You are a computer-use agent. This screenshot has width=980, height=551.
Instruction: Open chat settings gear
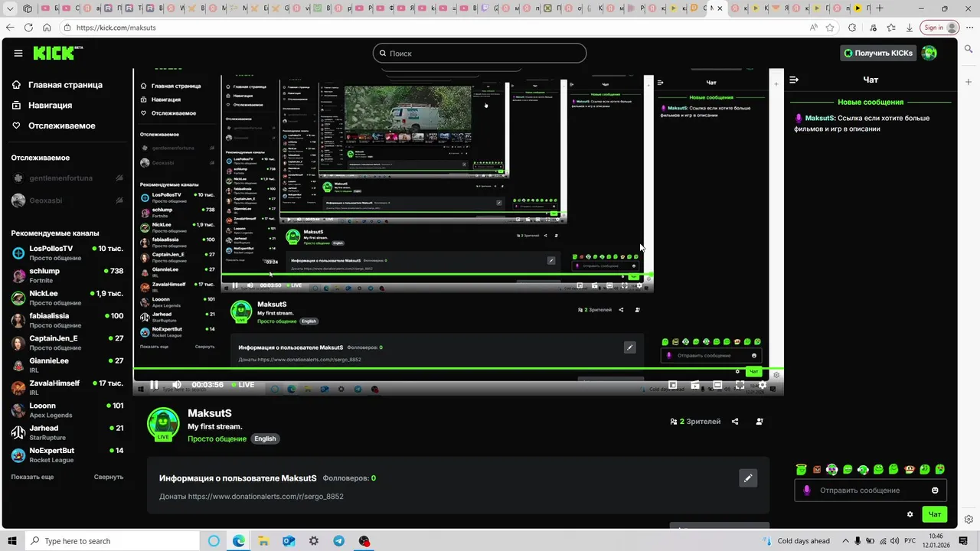pos(910,514)
